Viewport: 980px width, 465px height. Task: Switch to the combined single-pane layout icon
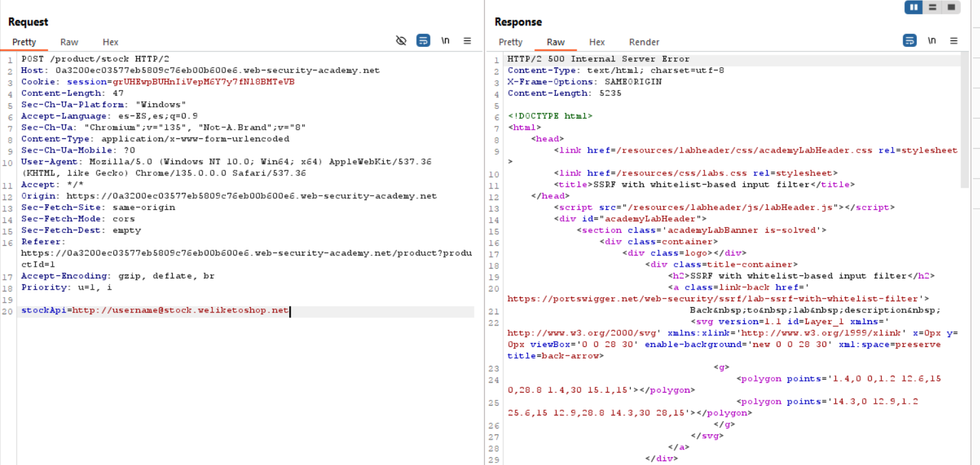951,7
